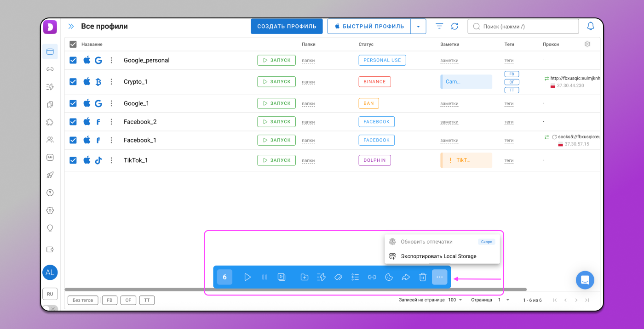The image size is (644, 329).
Task: Toggle the select-all checkbox in header
Action: point(73,44)
